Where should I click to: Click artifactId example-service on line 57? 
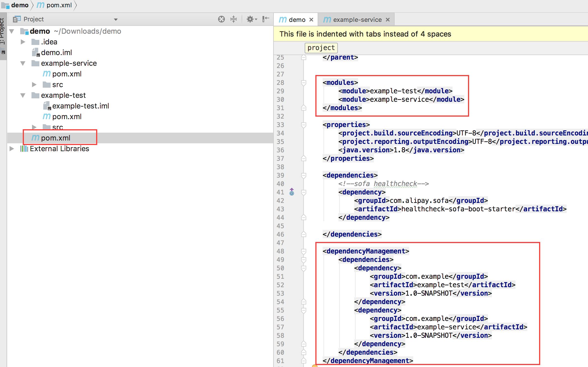(448, 327)
